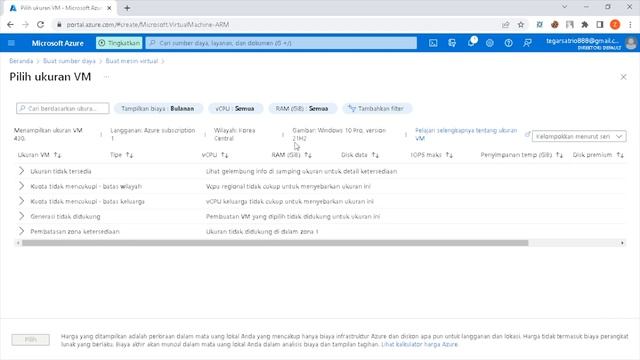Click the browser address bar URL
640x360 pixels.
point(148,24)
